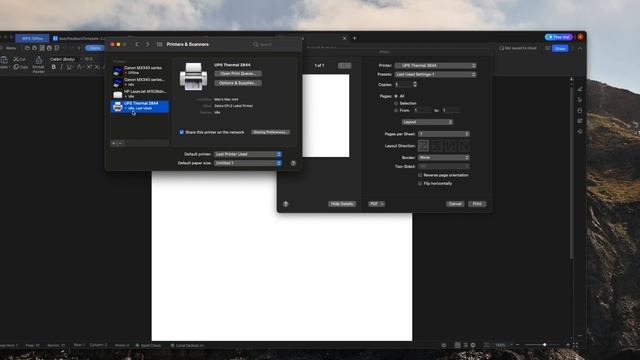640x360 pixels.
Task: Choose third layout direction icon
Action: pos(450,146)
